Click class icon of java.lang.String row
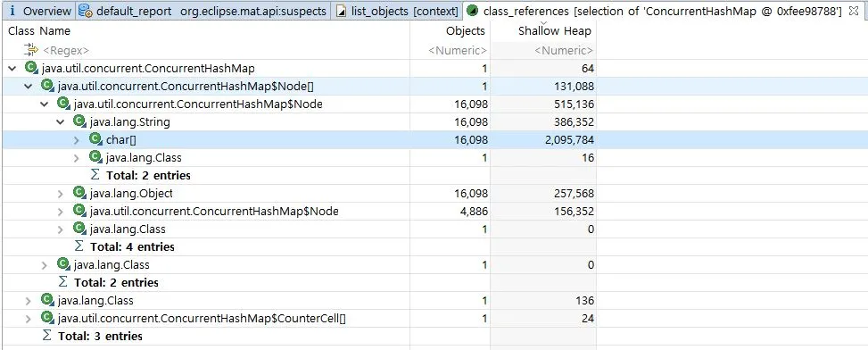Screen dimensions: 868x350 pos(79,121)
